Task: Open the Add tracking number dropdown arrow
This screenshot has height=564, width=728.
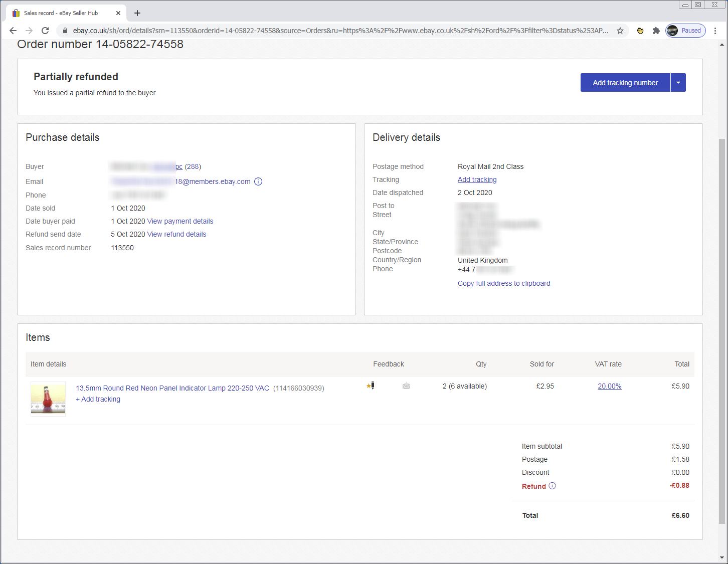Action: pos(678,82)
